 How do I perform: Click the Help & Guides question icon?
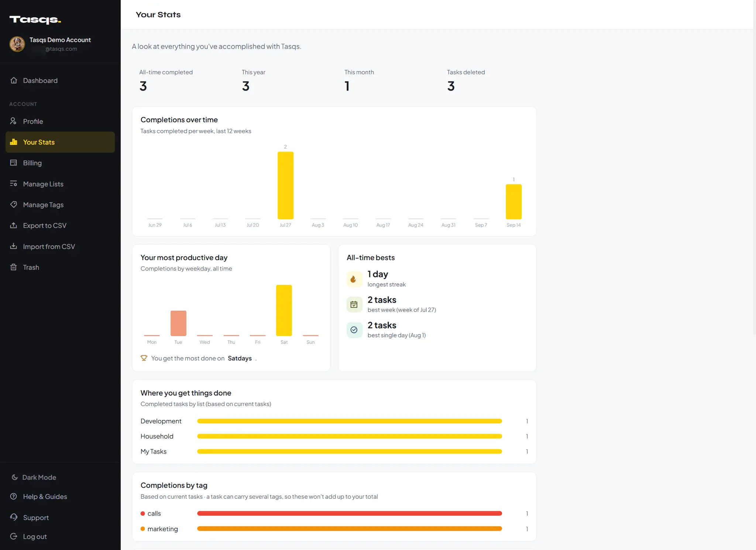14,496
